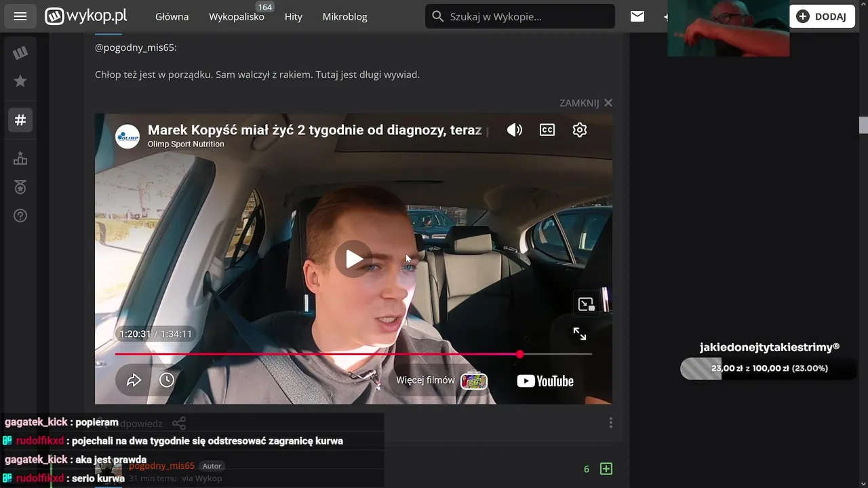This screenshot has width=868, height=488.
Task: Click the search magnifier icon
Action: pyautogui.click(x=438, y=16)
